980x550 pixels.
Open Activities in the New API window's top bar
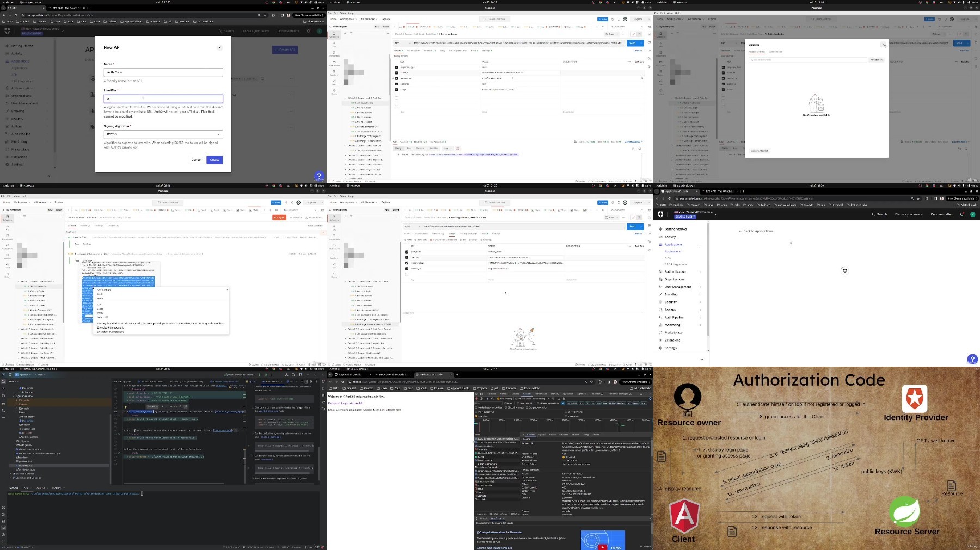click(x=9, y=2)
